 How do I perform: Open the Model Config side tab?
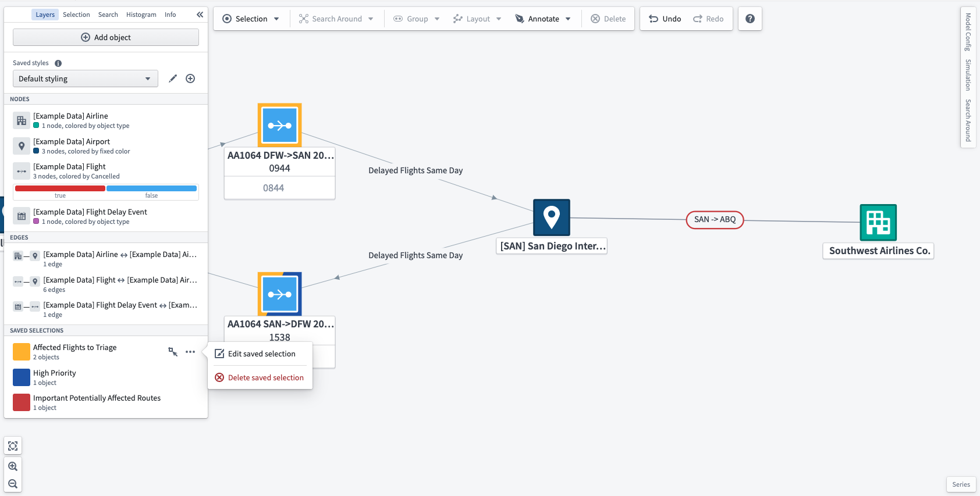tap(968, 32)
